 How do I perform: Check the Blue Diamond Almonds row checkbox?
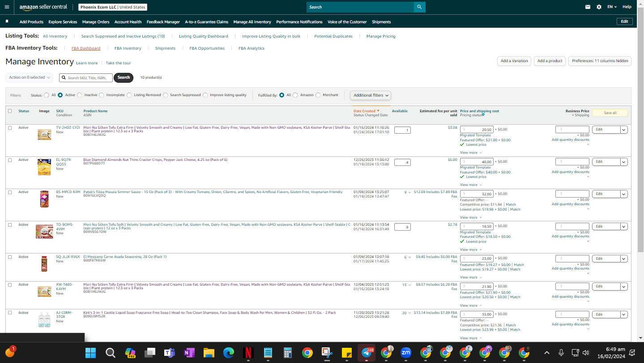10,160
